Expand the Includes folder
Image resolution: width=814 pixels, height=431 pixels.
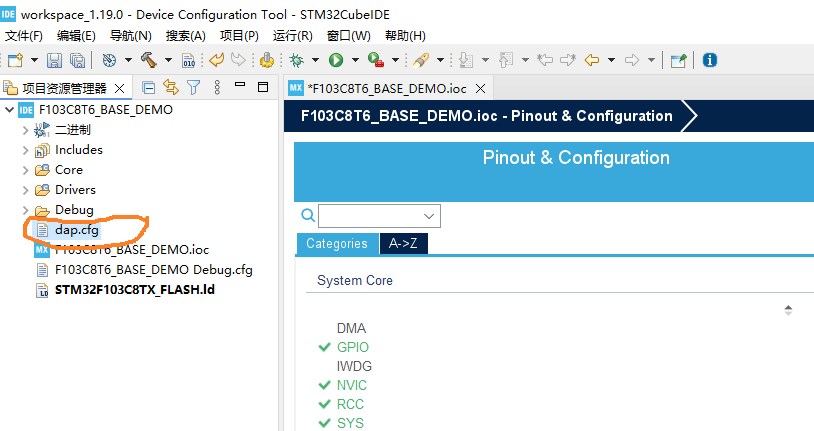(x=25, y=150)
